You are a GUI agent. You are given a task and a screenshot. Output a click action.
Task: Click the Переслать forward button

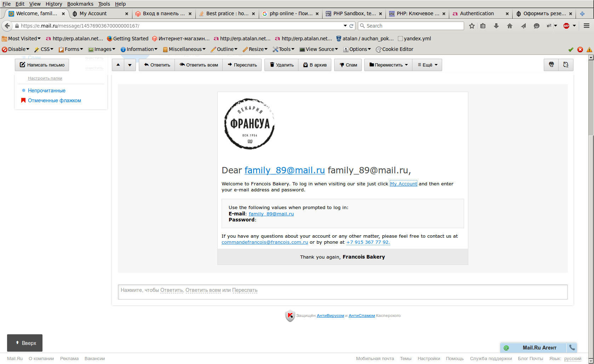(x=242, y=65)
